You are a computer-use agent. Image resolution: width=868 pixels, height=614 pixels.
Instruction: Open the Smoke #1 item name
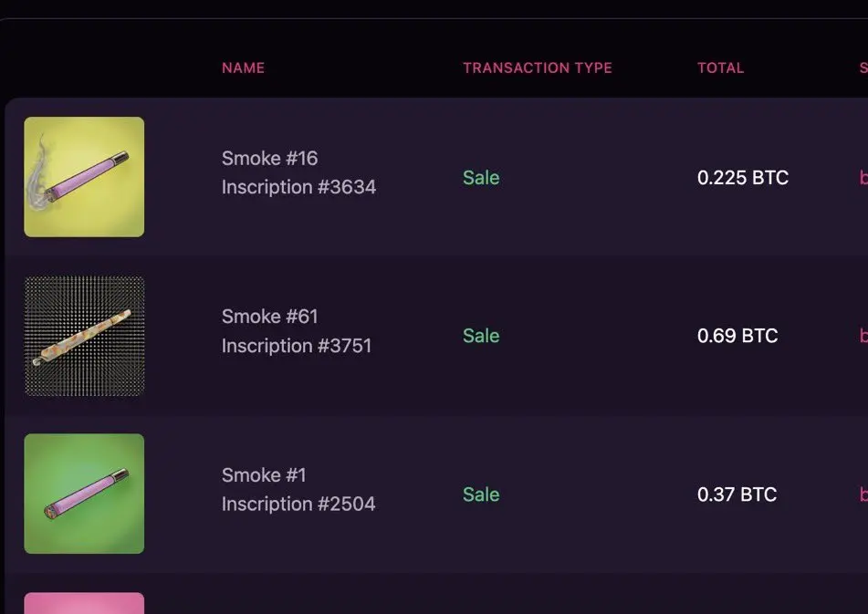coord(264,475)
